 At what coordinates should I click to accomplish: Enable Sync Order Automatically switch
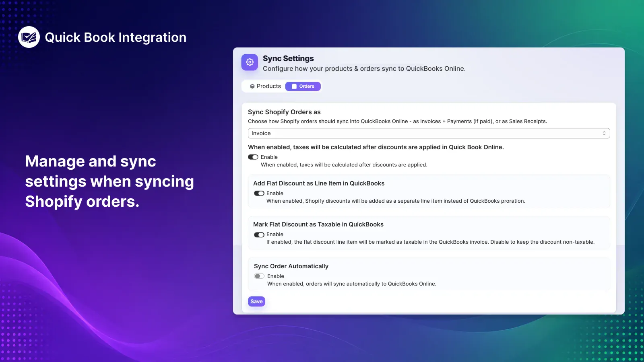tap(259, 276)
